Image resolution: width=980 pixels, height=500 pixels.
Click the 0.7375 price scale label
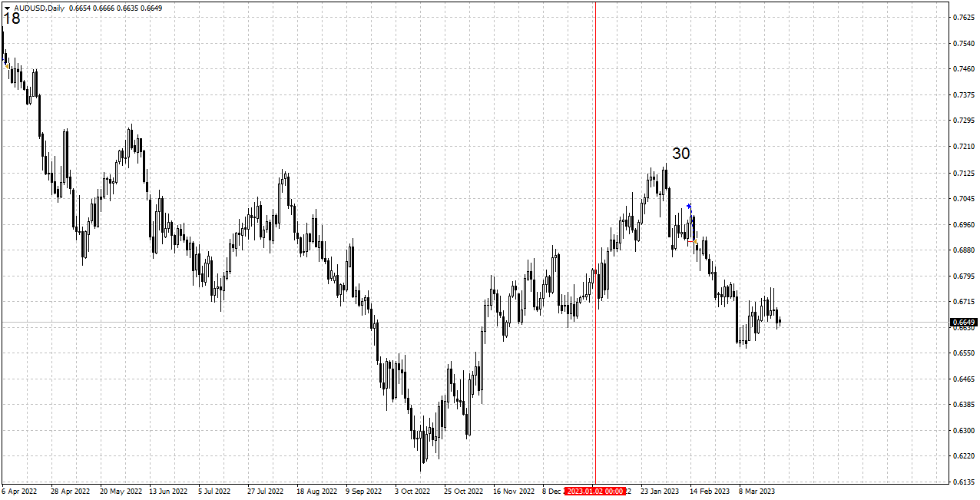[x=963, y=94]
